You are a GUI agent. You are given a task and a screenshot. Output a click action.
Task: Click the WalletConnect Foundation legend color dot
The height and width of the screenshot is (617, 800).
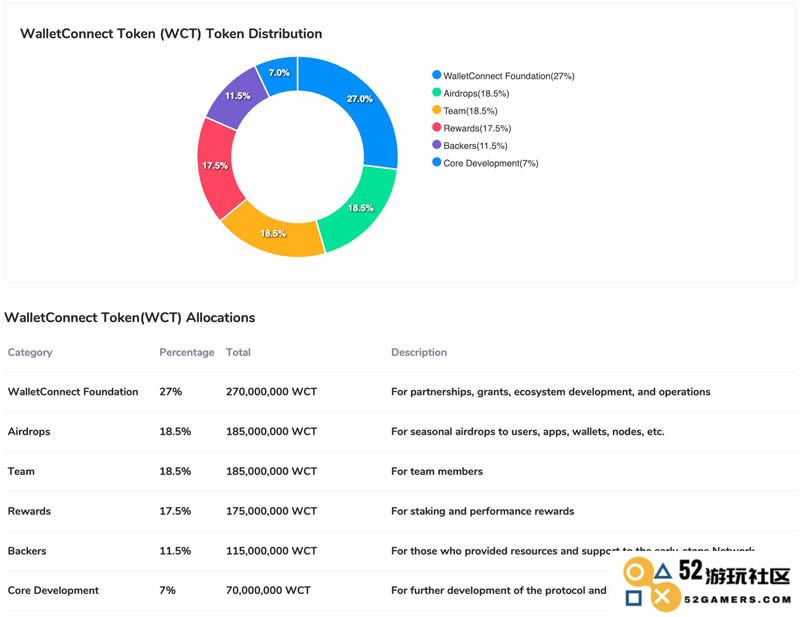(x=436, y=75)
